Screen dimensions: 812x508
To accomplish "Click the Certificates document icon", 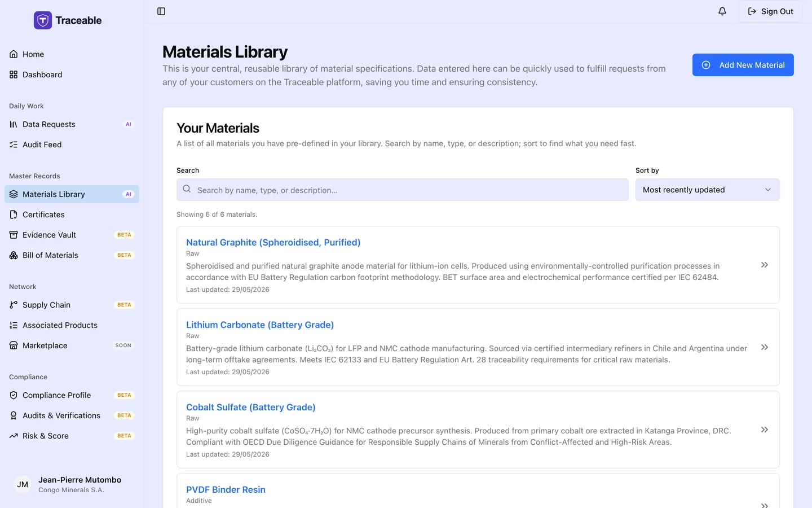I will point(14,214).
